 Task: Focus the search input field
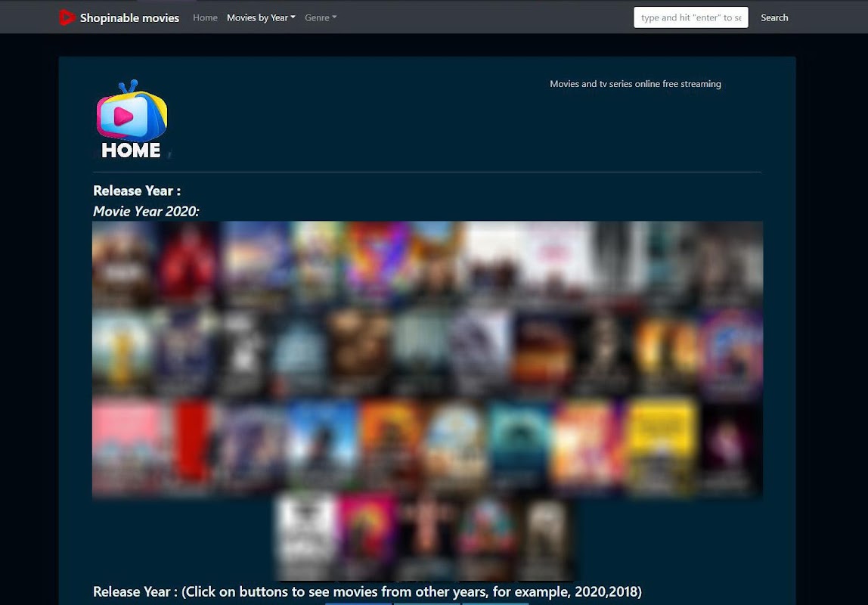(x=691, y=17)
